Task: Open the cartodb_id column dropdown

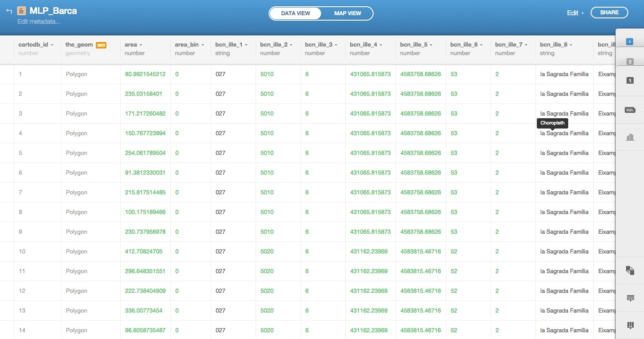Action: coord(52,45)
